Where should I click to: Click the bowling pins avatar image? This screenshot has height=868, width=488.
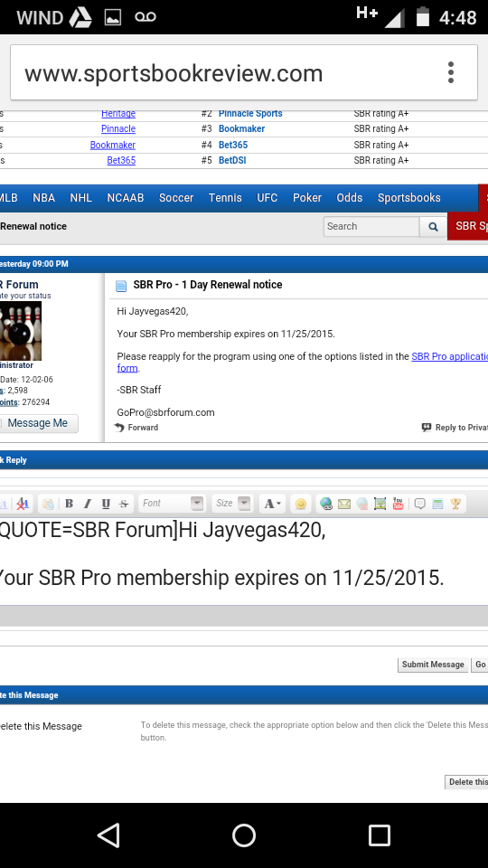click(21, 331)
